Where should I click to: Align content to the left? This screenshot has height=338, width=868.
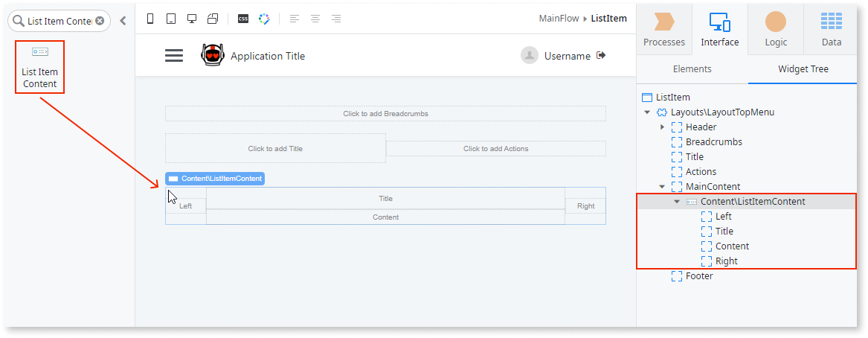pos(295,19)
